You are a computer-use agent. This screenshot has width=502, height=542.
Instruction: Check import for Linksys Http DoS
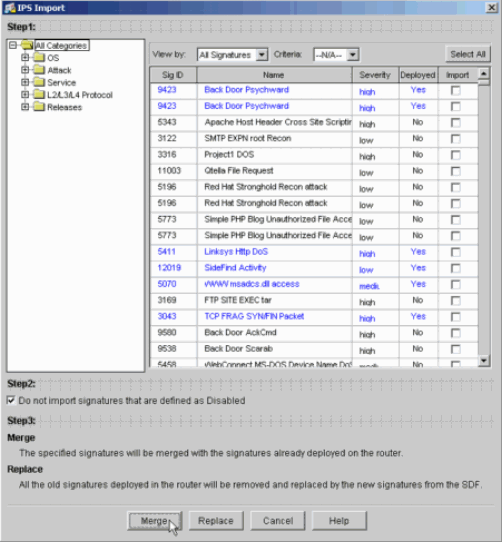(x=456, y=252)
